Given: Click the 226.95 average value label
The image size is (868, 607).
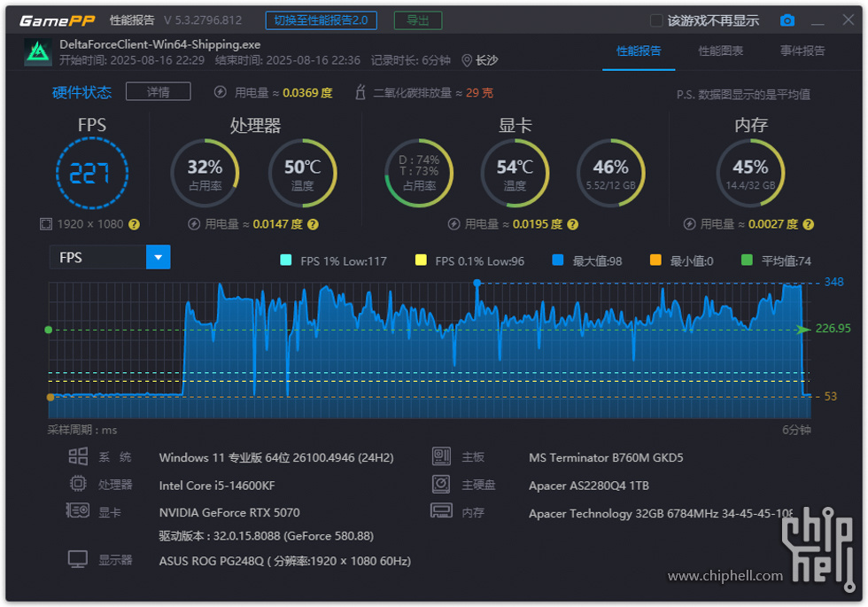Looking at the screenshot, I should [x=833, y=329].
